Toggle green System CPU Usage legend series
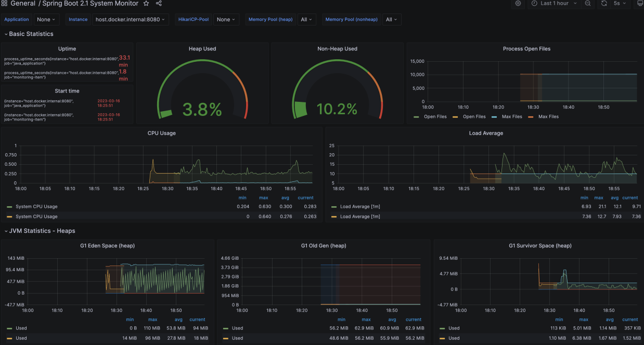Image resolution: width=644 pixels, height=345 pixels. [36, 207]
